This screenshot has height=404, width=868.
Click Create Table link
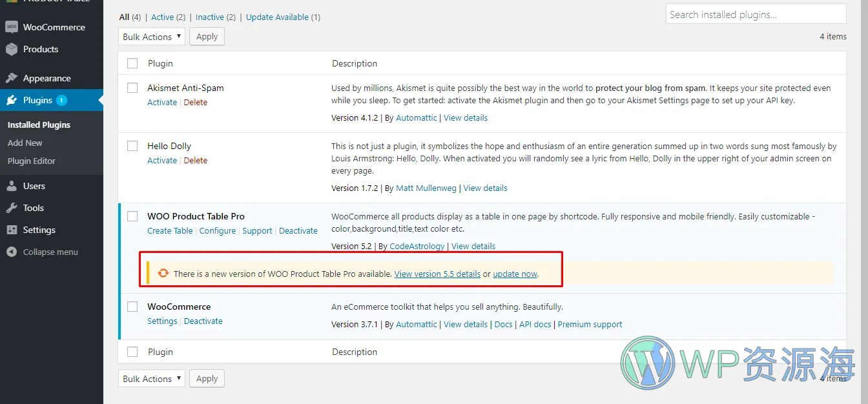tap(170, 230)
